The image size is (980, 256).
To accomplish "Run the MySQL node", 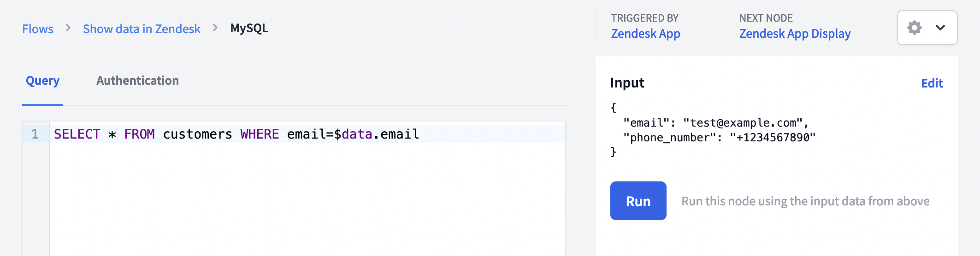I will pos(638,201).
